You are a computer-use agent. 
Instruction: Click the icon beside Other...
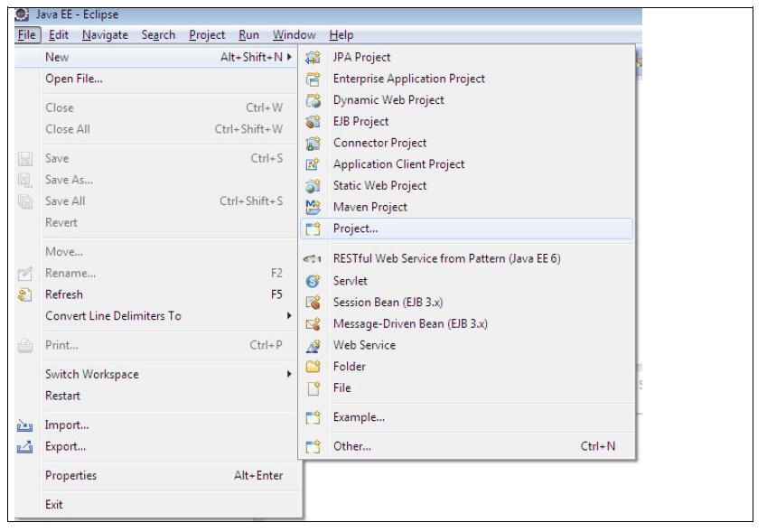tap(313, 446)
